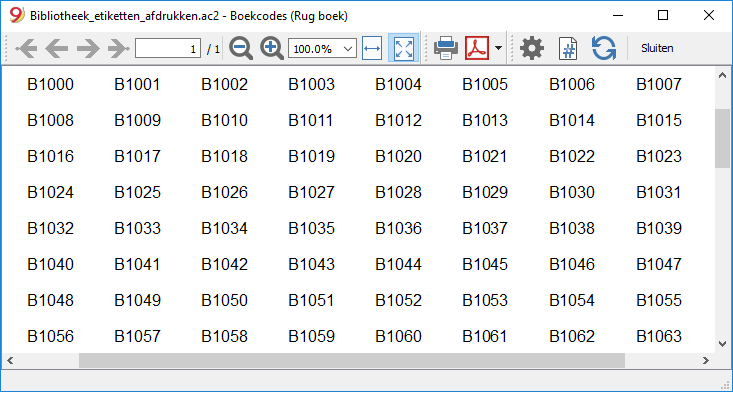The image size is (733, 393).
Task: Zoom in with the plus magnifier
Action: [272, 48]
